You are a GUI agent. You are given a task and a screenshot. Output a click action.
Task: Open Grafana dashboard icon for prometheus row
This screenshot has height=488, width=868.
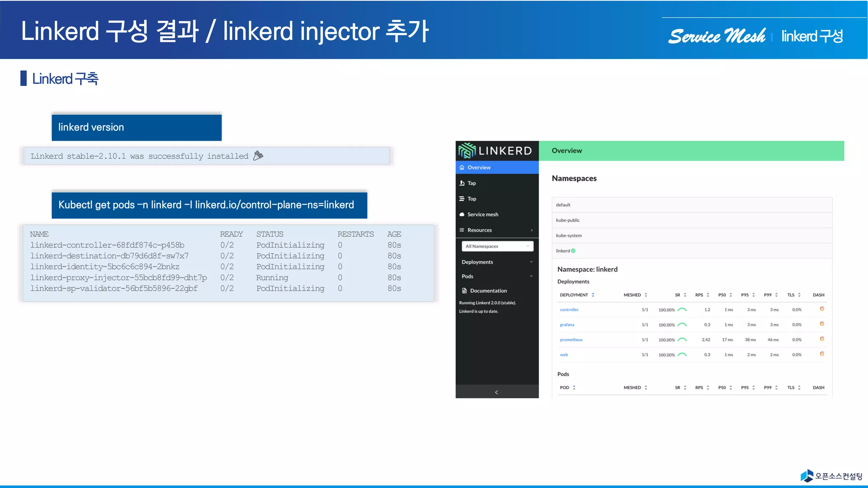pyautogui.click(x=822, y=339)
